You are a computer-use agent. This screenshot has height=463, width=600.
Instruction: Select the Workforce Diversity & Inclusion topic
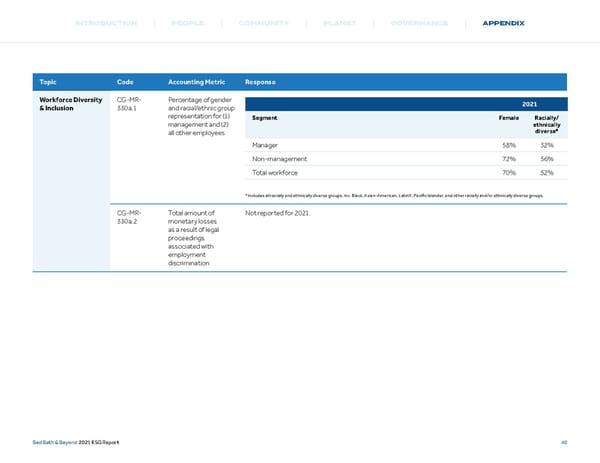pos(70,105)
